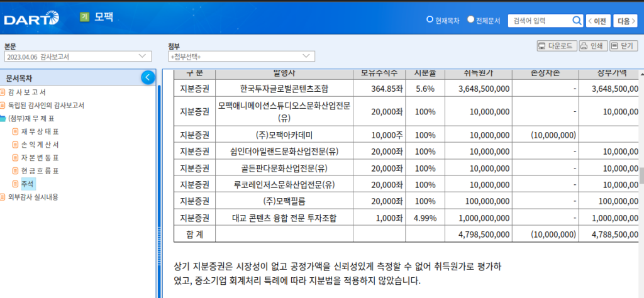The image size is (644, 298).
Task: Select the 현재목차 radio button
Action: point(430,19)
